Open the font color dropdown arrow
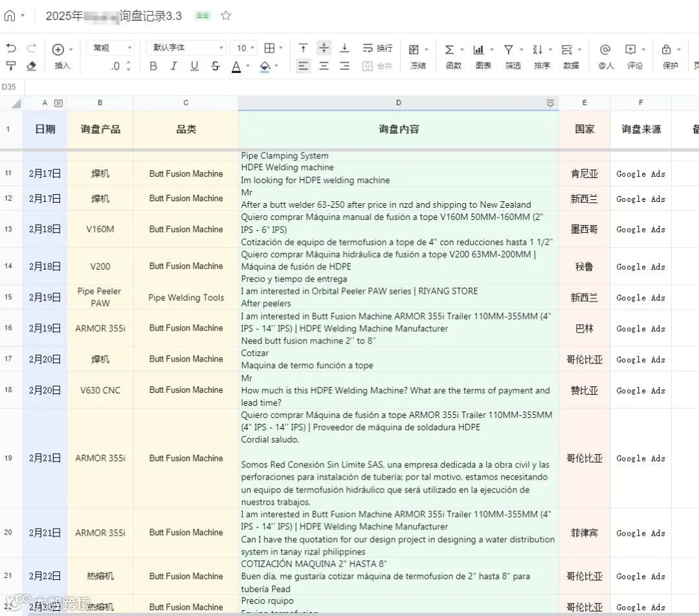 point(248,66)
